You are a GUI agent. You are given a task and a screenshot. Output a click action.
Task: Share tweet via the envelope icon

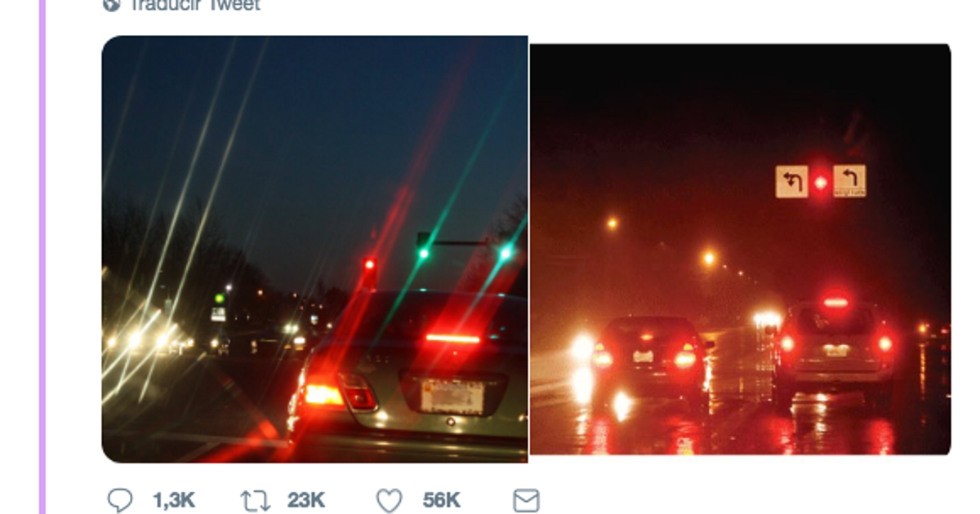(526, 500)
